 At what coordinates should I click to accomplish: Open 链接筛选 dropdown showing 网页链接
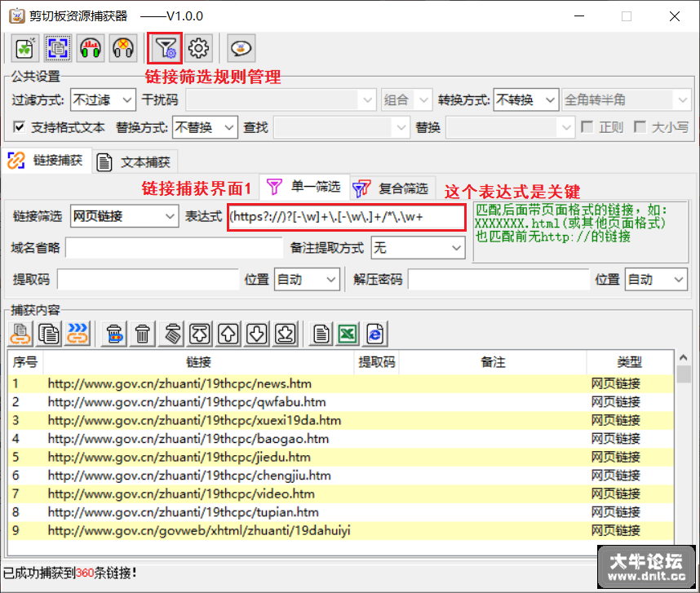(125, 216)
